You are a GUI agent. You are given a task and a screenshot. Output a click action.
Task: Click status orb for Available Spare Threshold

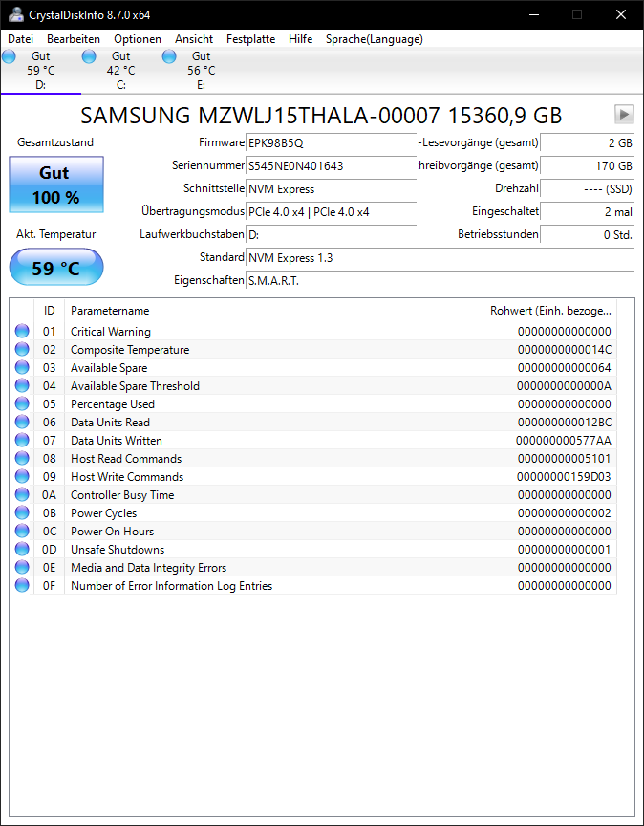pyautogui.click(x=22, y=385)
